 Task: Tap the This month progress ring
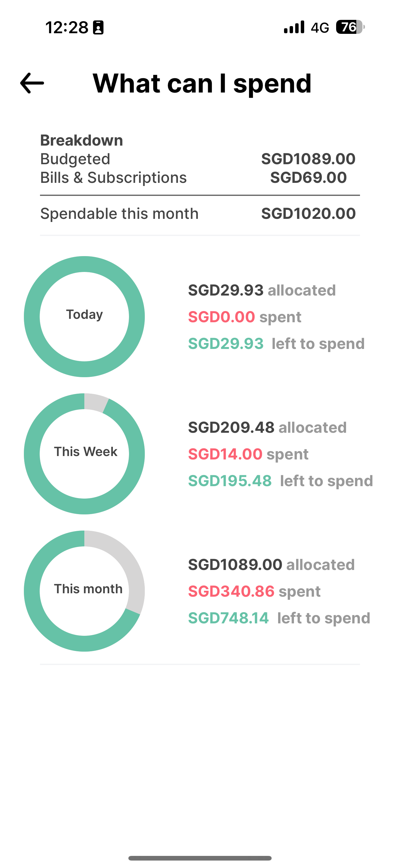pyautogui.click(x=84, y=591)
